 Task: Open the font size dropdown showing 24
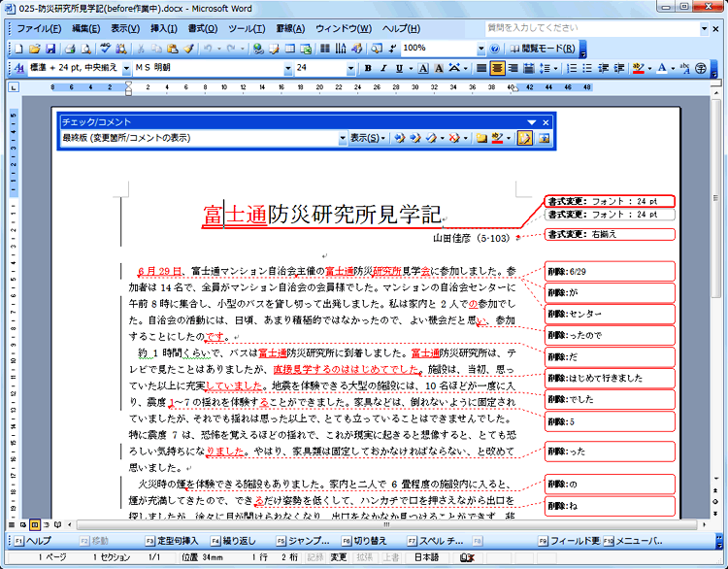click(x=350, y=69)
